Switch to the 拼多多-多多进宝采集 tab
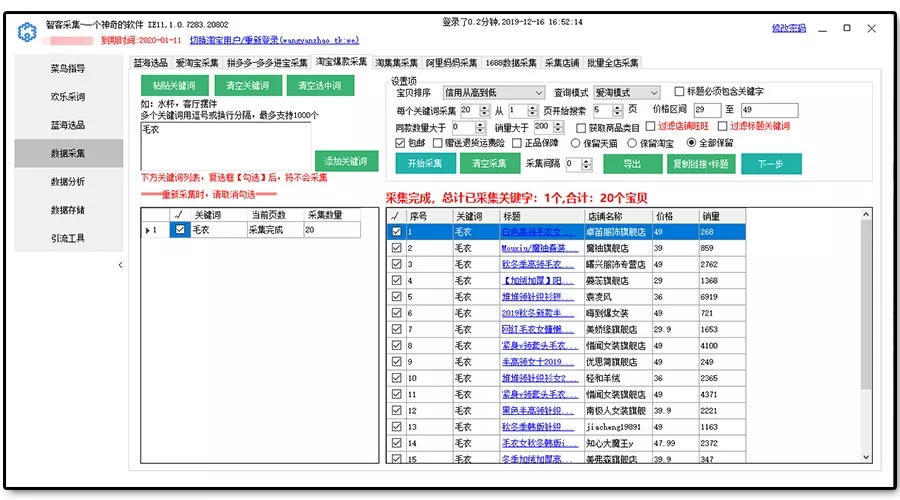Screen dimensions: 900x500 point(267,63)
